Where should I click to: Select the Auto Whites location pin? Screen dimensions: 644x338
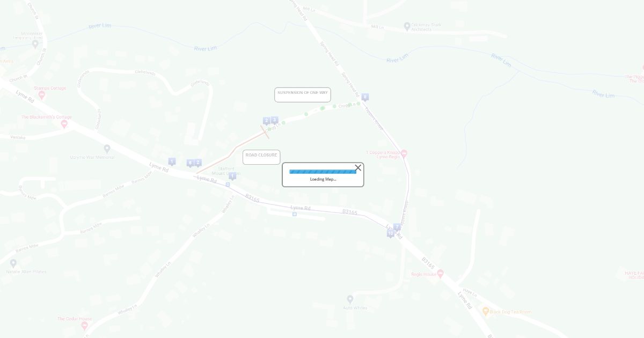tap(350, 299)
